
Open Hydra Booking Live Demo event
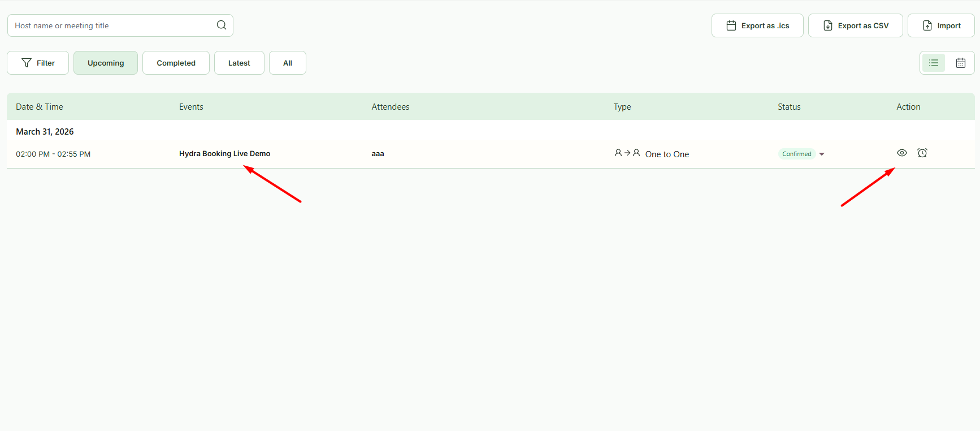[224, 153]
